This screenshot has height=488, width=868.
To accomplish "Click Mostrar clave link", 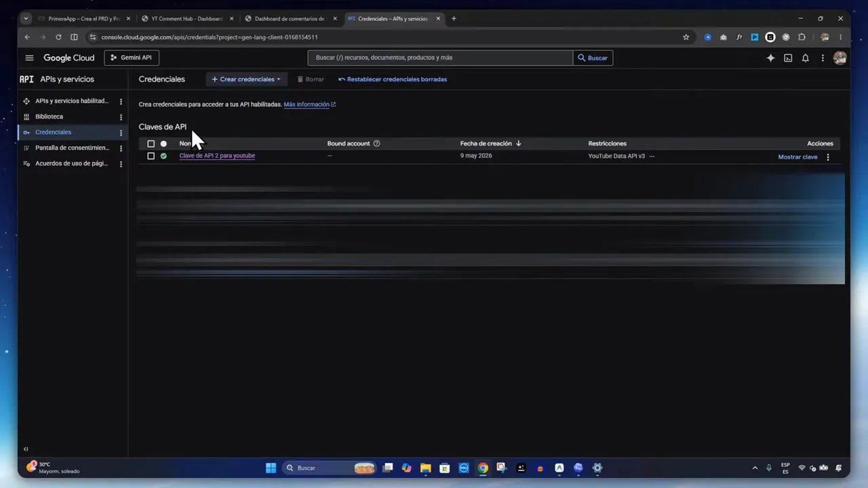I will point(797,157).
